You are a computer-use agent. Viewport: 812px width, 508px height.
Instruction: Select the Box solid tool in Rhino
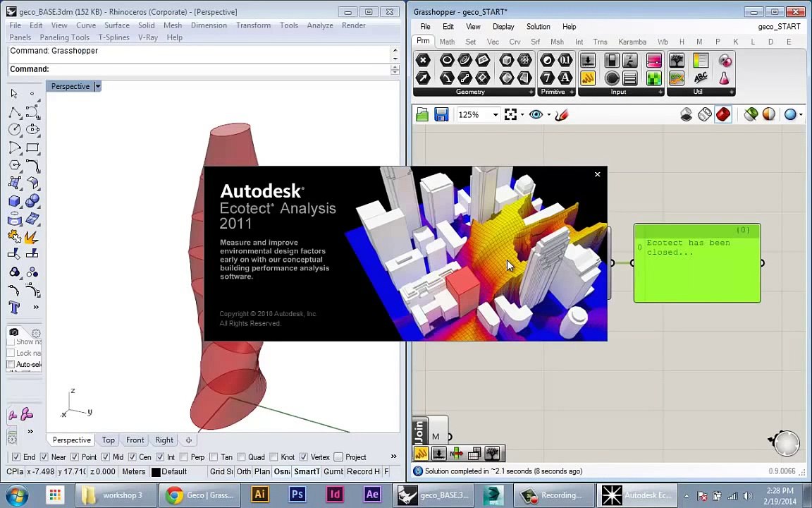click(x=15, y=200)
